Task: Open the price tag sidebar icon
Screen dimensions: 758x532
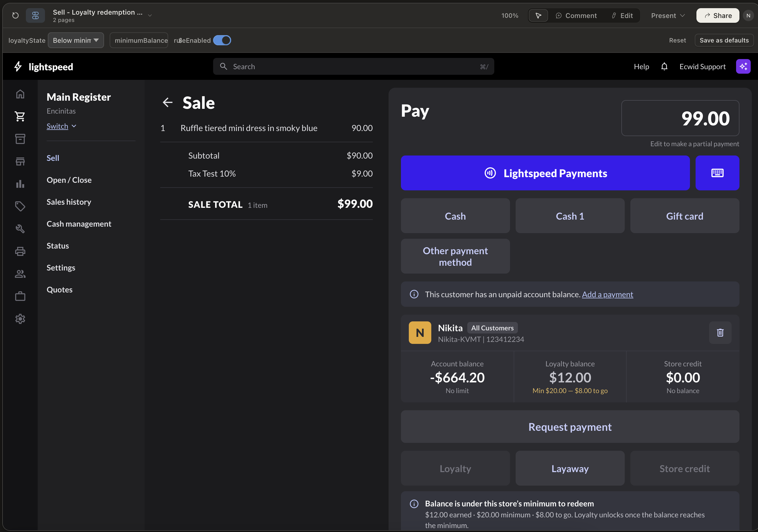Action: click(20, 206)
